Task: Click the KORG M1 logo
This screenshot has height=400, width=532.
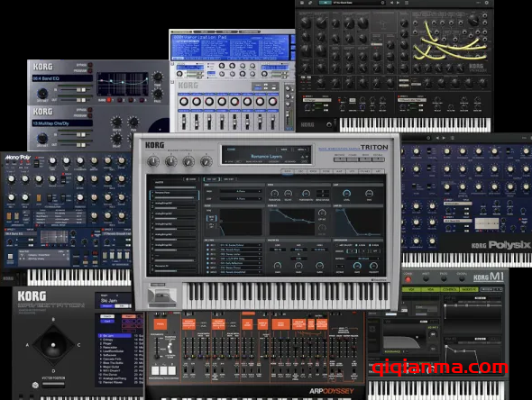Action: [489, 277]
